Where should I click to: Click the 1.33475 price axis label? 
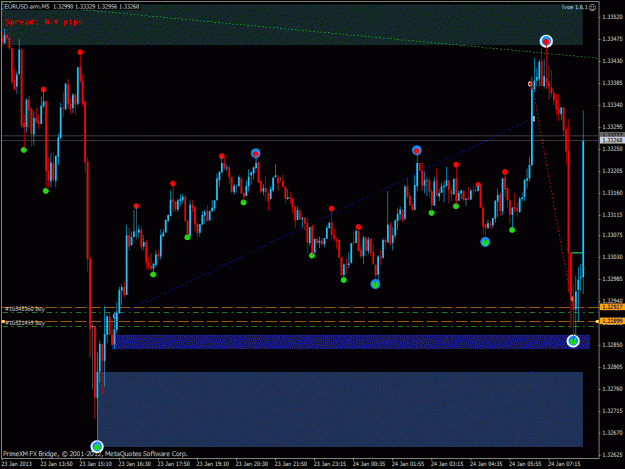613,39
